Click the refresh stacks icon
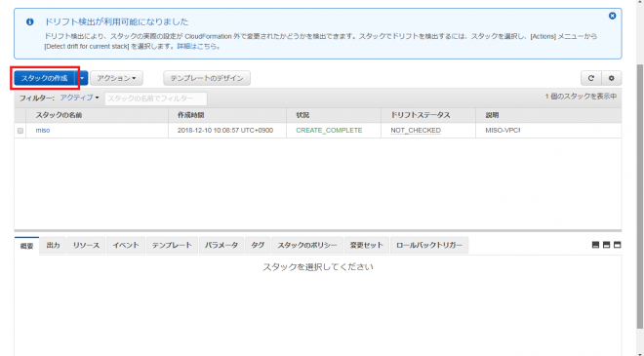Screen dimensions: 644x356 (591, 78)
